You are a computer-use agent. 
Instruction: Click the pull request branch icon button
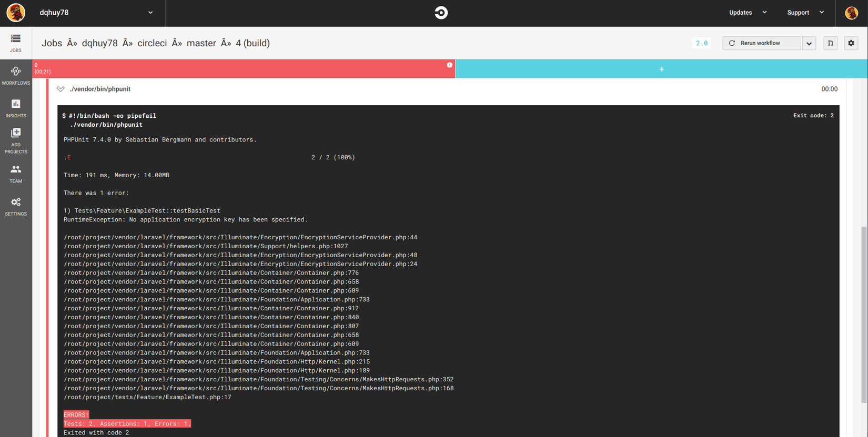(x=830, y=43)
